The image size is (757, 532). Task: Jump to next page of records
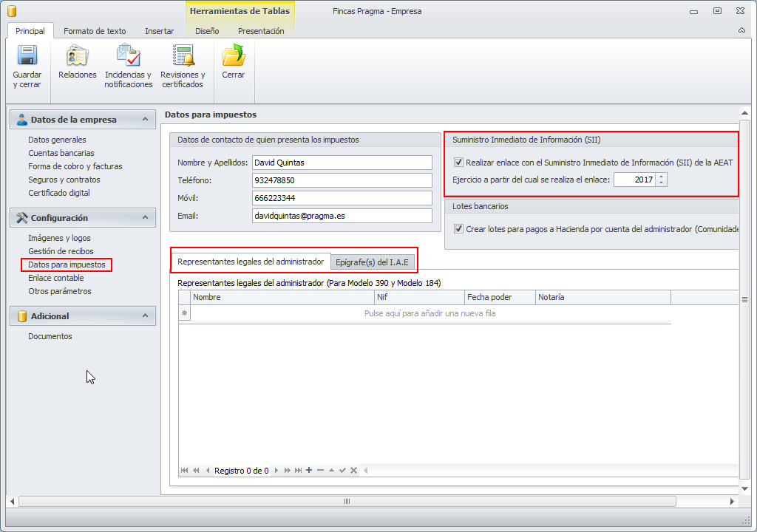point(288,470)
